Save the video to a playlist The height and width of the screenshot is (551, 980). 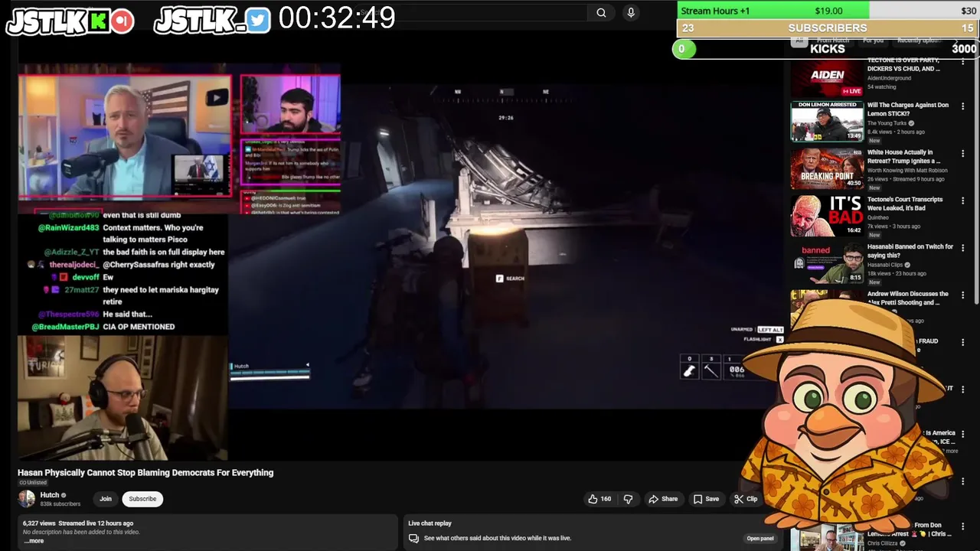tap(706, 499)
